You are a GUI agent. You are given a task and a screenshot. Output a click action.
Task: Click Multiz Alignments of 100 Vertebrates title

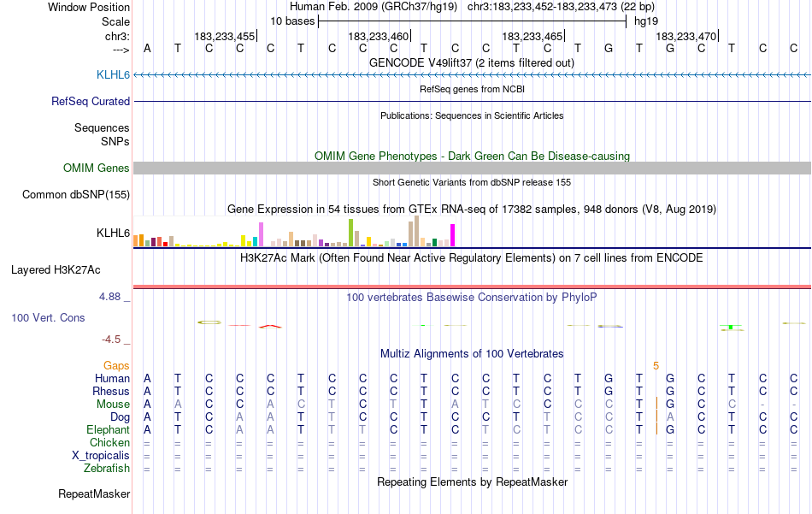[472, 354]
